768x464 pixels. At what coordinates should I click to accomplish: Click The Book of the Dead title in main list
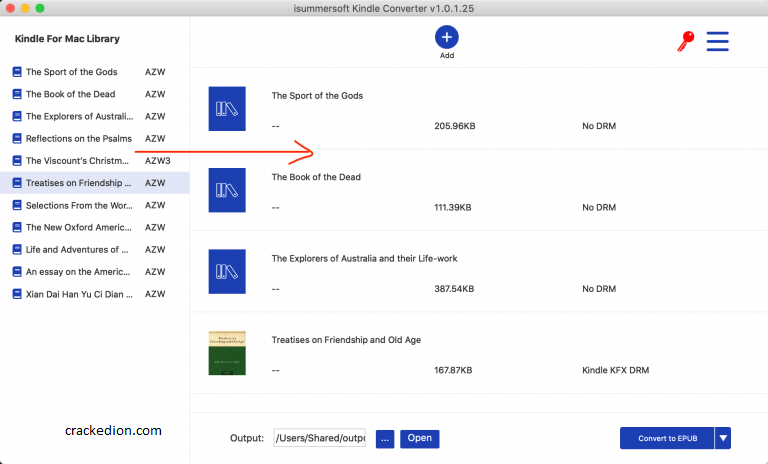(x=316, y=177)
